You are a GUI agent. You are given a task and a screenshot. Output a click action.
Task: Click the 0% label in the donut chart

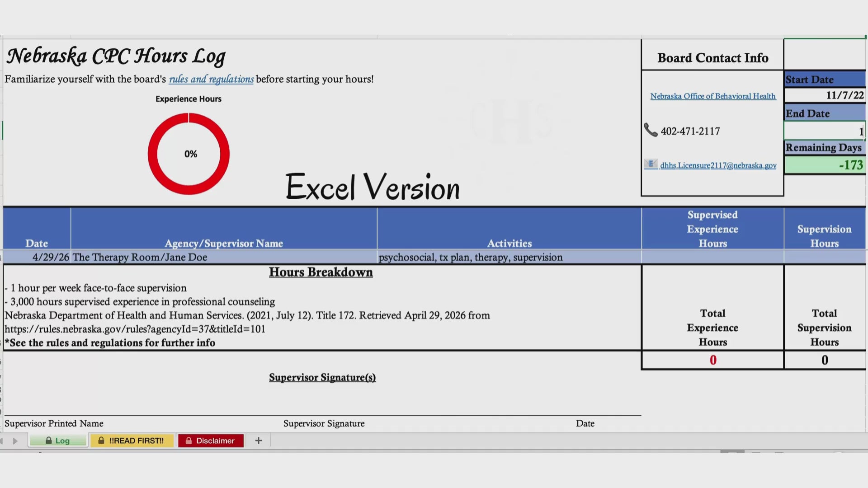tap(191, 154)
